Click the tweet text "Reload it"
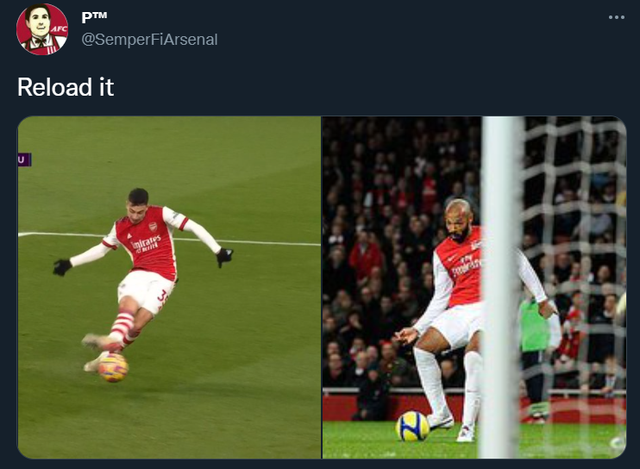Viewport: 640px width, 469px height. tap(66, 87)
